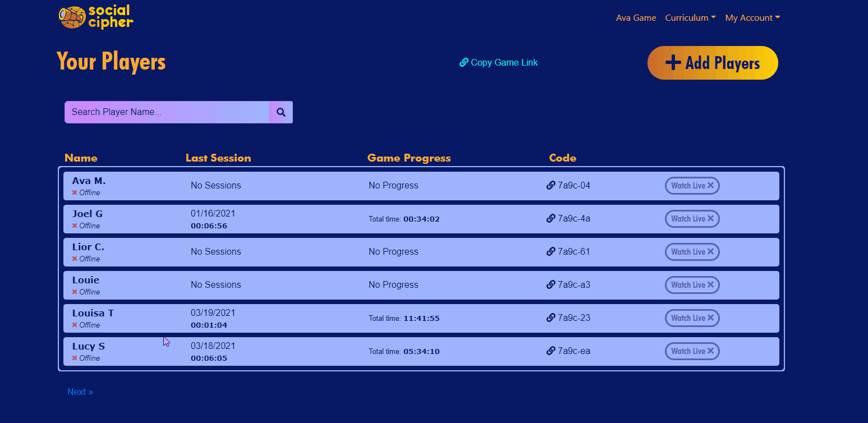This screenshot has width=868, height=423.
Task: Select player name Lior C.
Action: [x=88, y=247]
